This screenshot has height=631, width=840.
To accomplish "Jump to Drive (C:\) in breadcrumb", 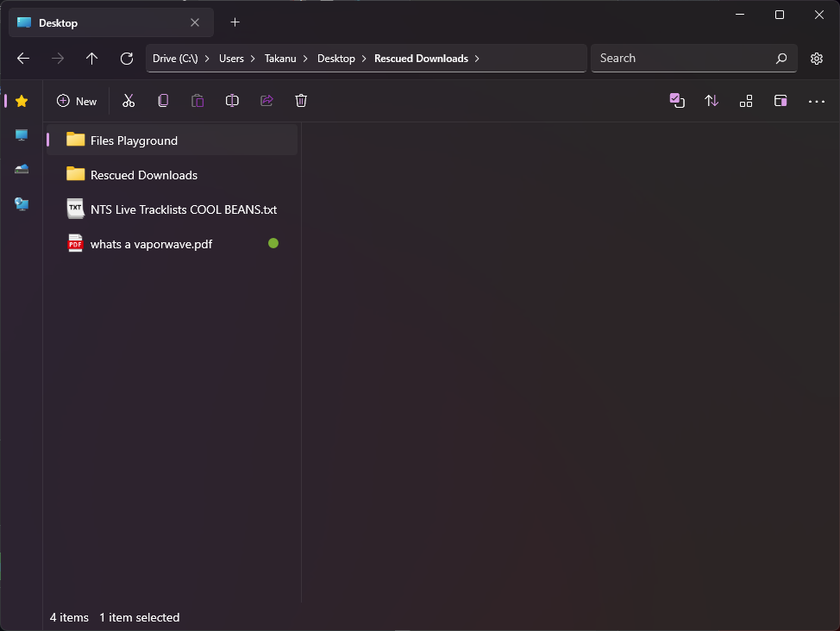I will point(175,59).
